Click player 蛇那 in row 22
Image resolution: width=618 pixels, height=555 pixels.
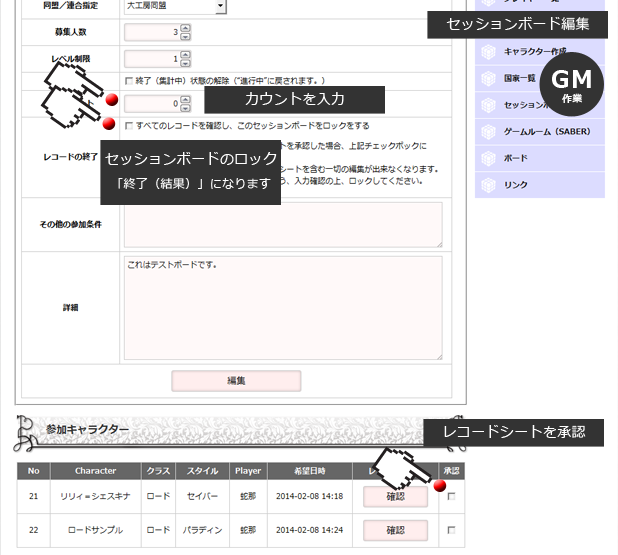(248, 530)
